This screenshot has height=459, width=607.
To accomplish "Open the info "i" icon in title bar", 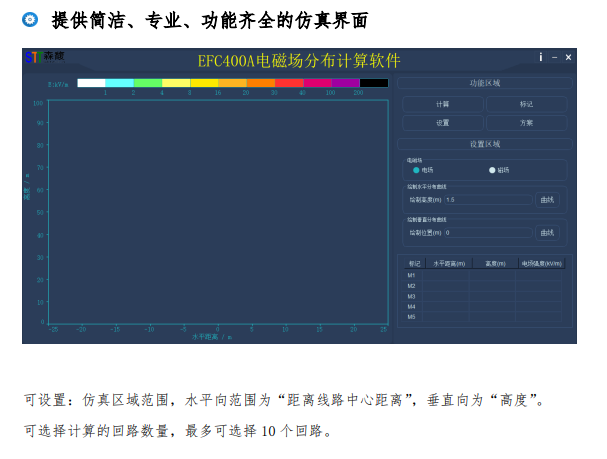I will (x=540, y=57).
